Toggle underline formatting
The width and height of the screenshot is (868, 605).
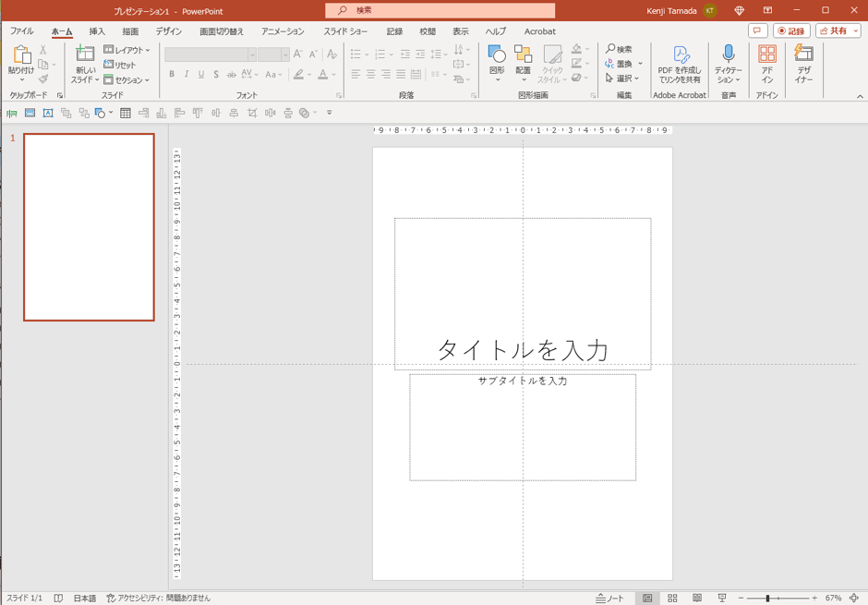click(x=201, y=74)
